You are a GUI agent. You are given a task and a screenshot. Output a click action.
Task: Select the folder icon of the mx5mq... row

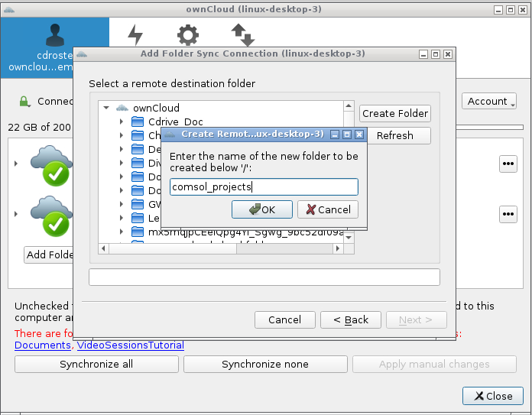tap(138, 232)
